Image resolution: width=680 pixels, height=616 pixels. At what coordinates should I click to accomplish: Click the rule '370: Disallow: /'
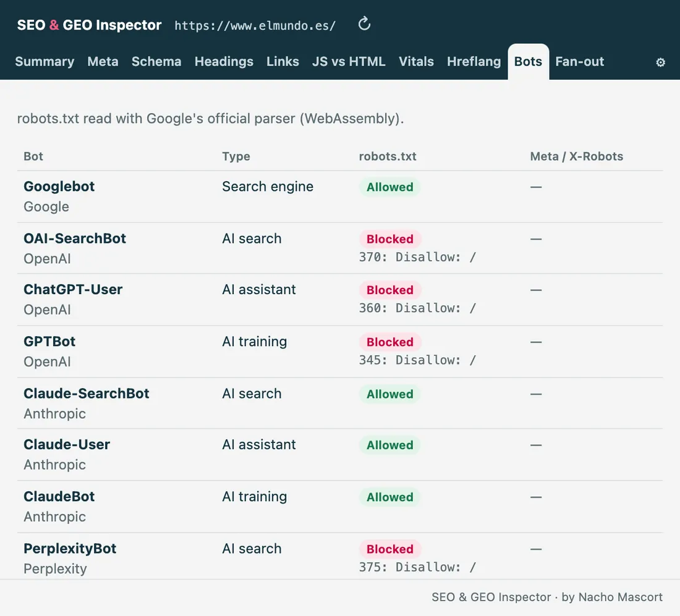coord(417,257)
